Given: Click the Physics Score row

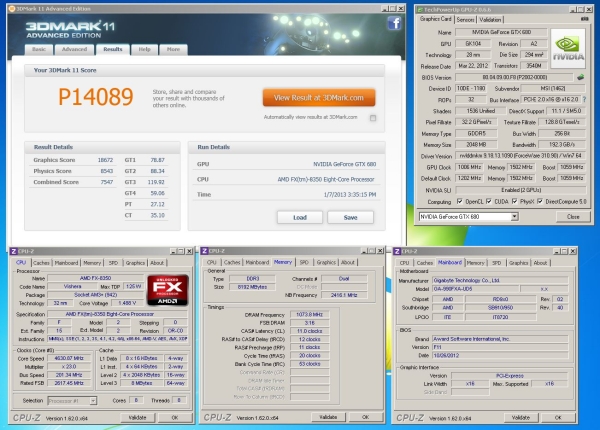Looking at the screenshot, I should point(73,171).
